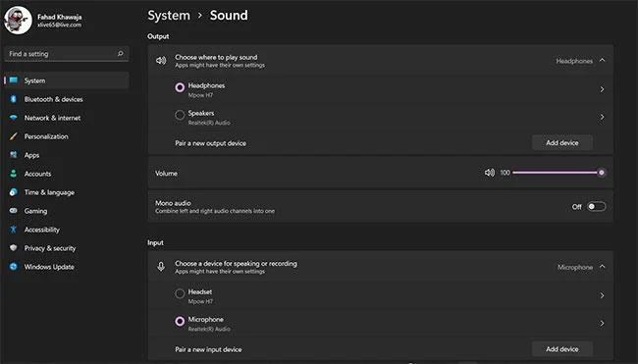The image size is (638, 364).
Task: Open Windows Update section
Action: tap(67, 267)
